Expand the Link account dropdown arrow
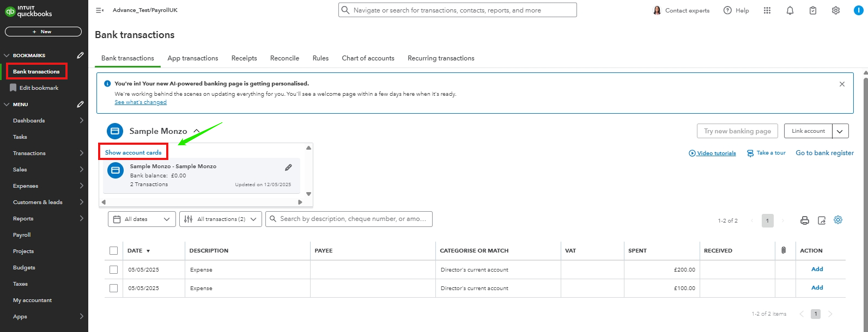The image size is (868, 332). pos(840,131)
